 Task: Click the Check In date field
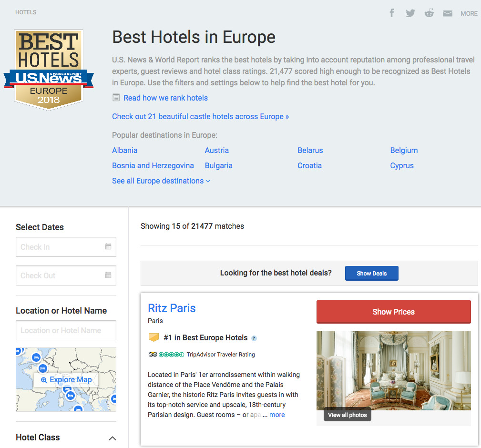[x=66, y=247]
